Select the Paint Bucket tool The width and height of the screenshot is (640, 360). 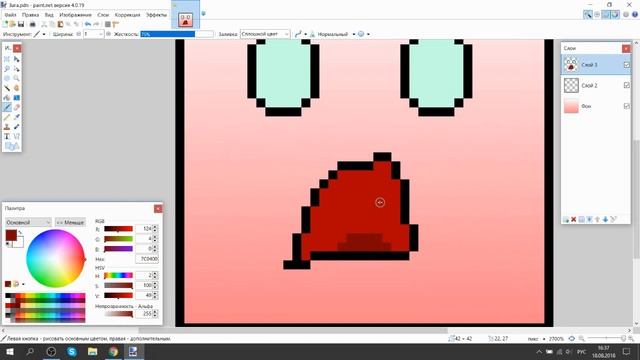coord(7,98)
